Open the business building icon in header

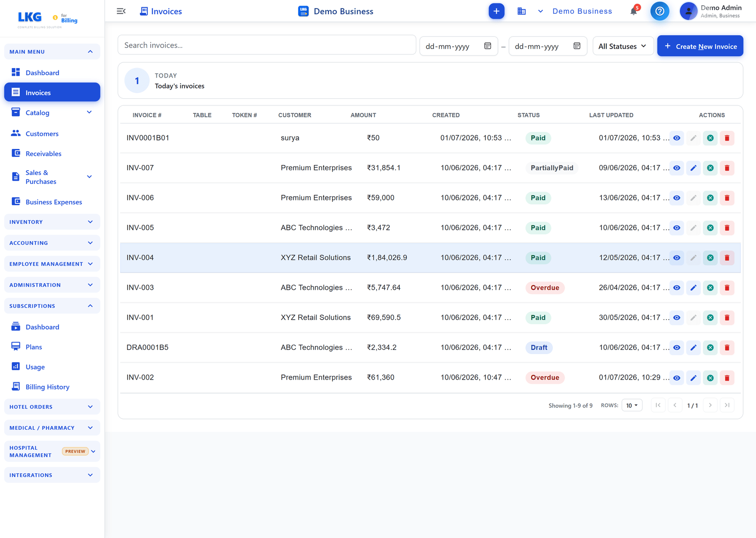[x=522, y=11]
